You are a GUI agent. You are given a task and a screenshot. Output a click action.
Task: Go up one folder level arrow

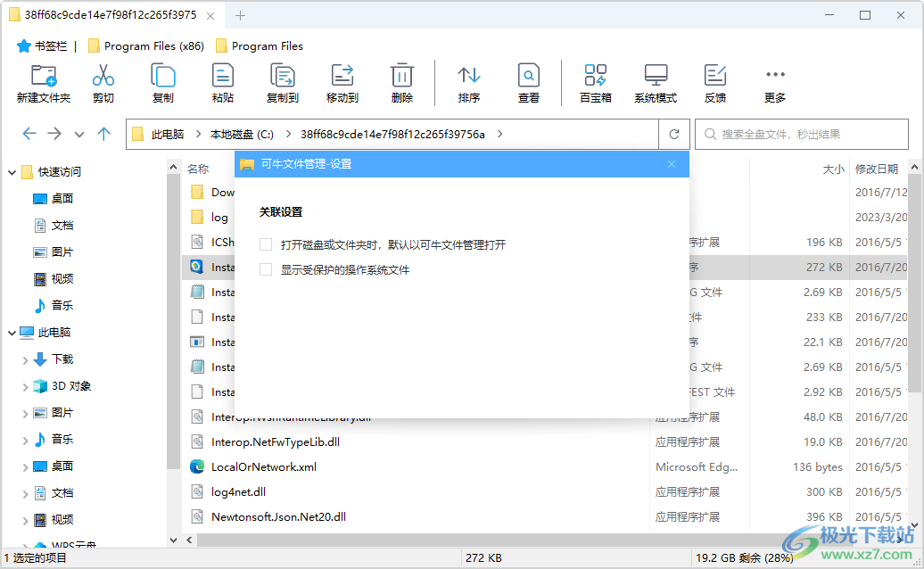(103, 134)
